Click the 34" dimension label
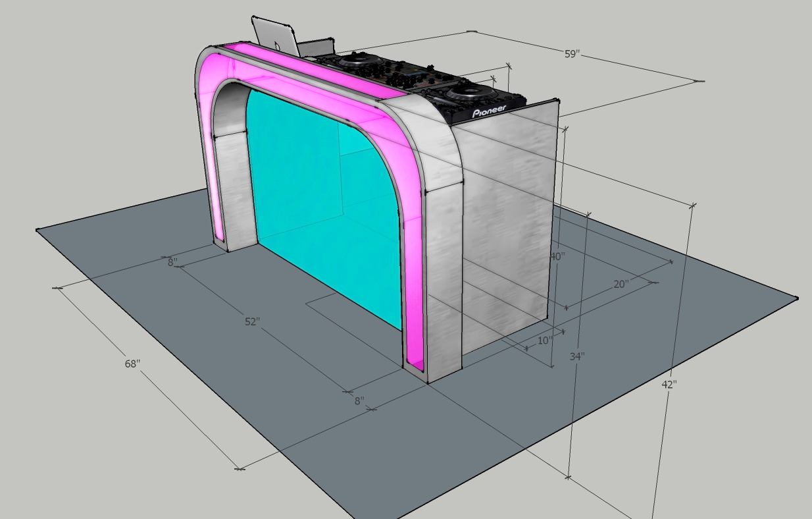812x519 pixels. point(577,356)
